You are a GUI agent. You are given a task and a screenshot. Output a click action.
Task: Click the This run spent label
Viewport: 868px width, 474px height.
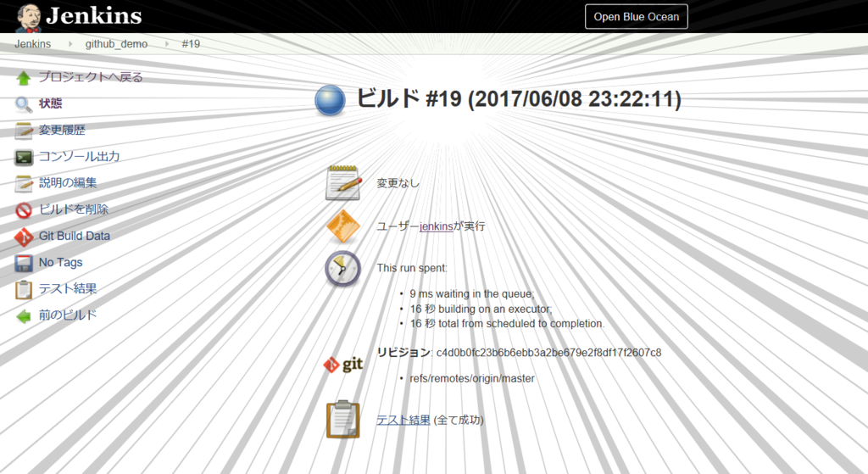412,268
